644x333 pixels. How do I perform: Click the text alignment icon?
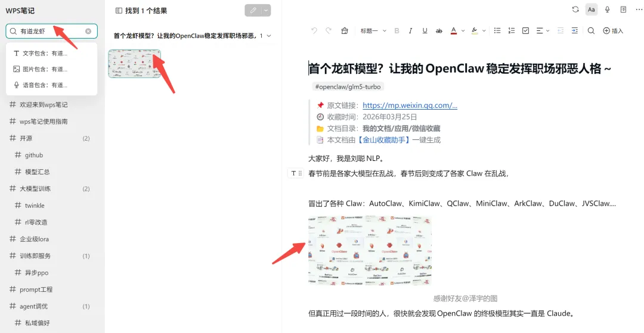pyautogui.click(x=540, y=31)
